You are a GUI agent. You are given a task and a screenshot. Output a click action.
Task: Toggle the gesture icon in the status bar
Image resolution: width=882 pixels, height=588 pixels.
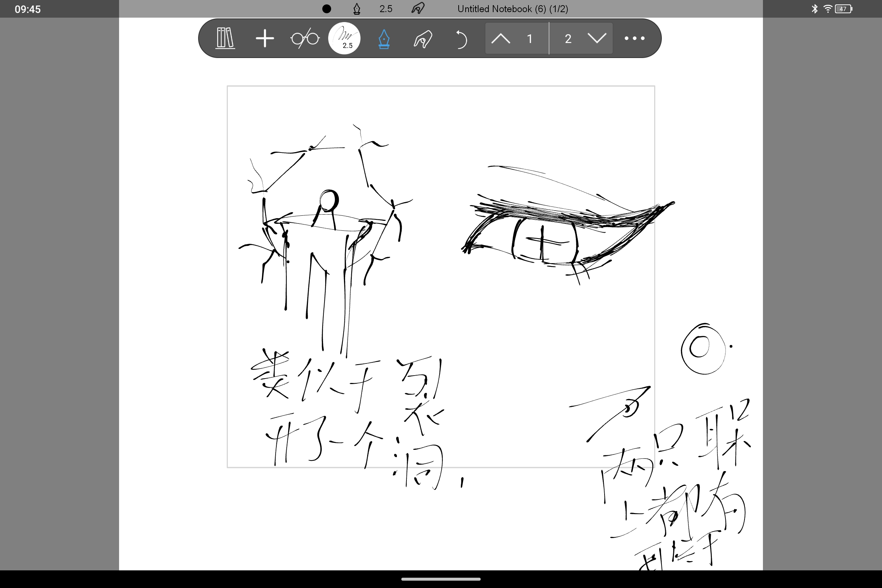coord(417,8)
